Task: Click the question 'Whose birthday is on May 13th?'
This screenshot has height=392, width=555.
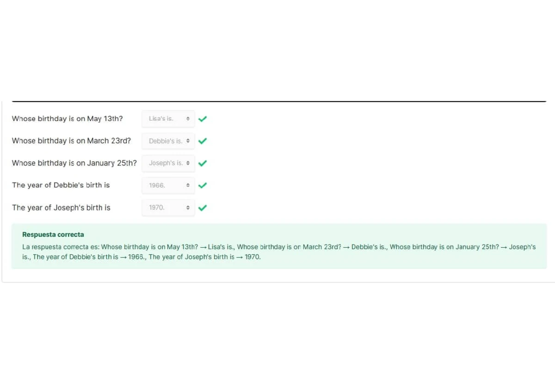Action: 68,119
